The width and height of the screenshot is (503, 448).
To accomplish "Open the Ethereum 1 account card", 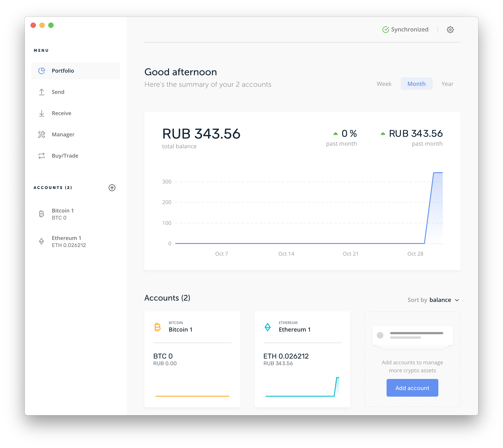I will tap(302, 359).
